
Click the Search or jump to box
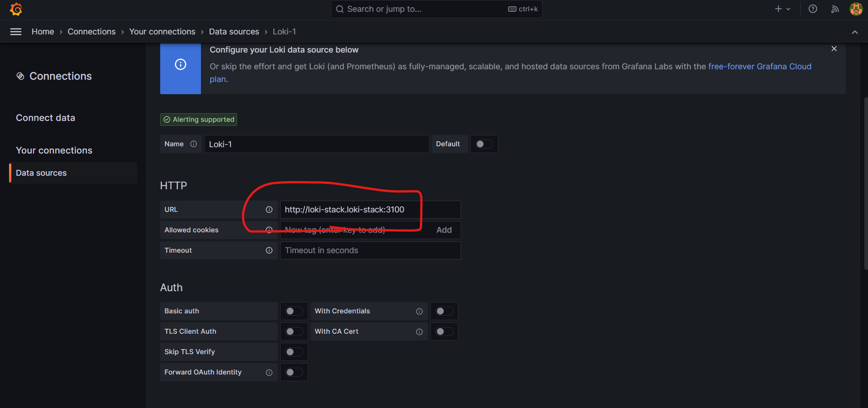pos(437,9)
